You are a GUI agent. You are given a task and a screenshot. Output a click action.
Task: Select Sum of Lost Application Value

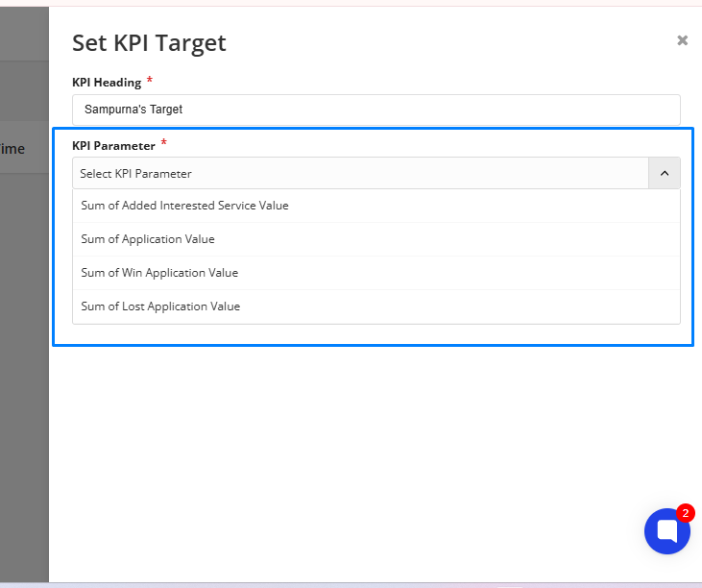click(376, 306)
